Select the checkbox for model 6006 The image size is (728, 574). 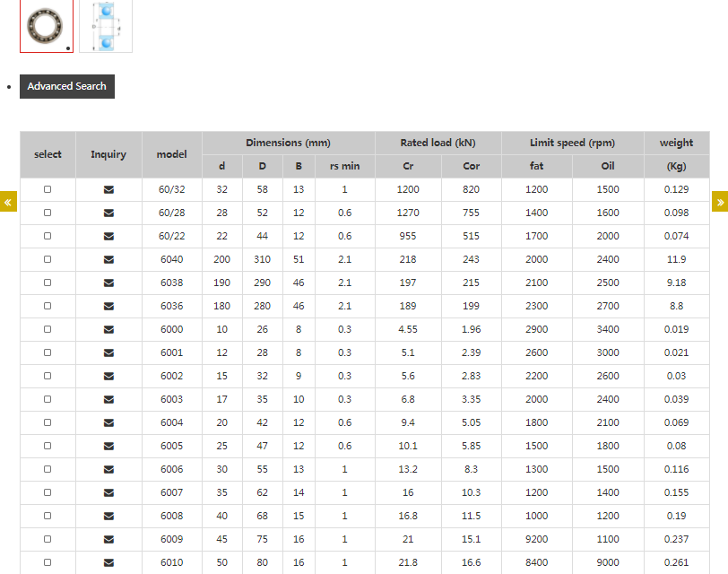(48, 469)
